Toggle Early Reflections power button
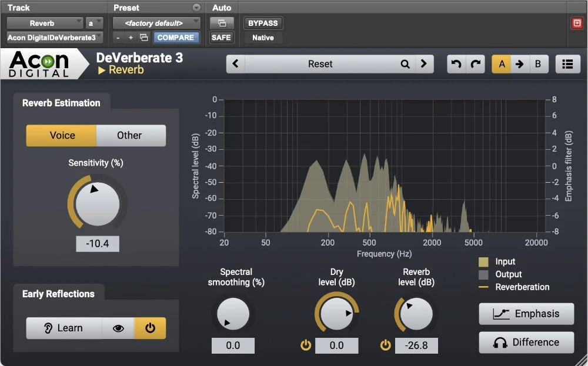Screen dimensions: 588x366 (x=150, y=328)
